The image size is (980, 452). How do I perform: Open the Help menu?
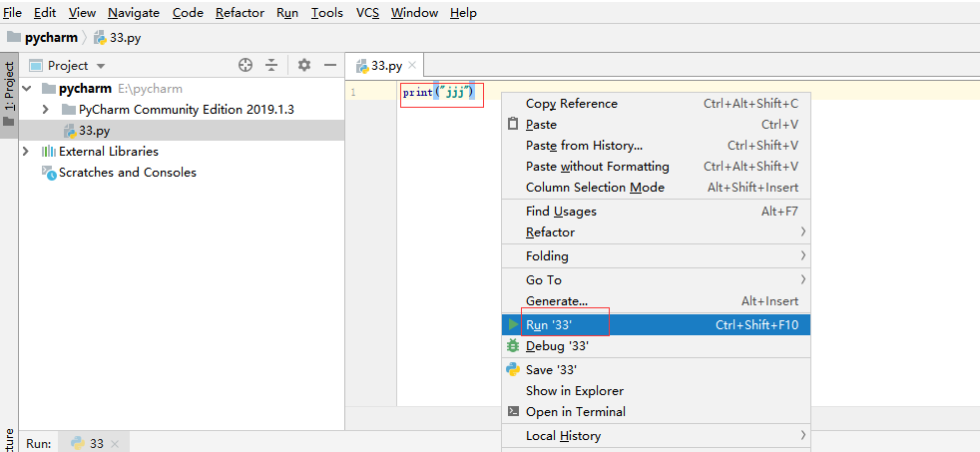point(463,13)
